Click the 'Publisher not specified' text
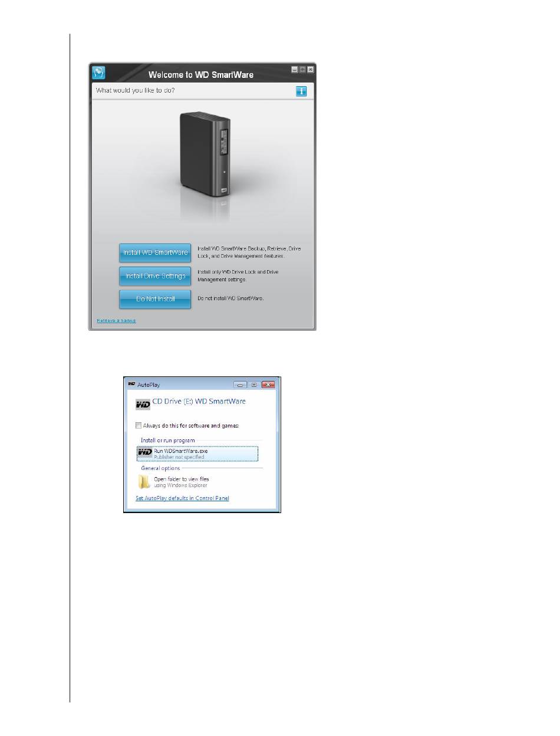Image resolution: width=560 pixels, height=736 pixels. [x=179, y=457]
